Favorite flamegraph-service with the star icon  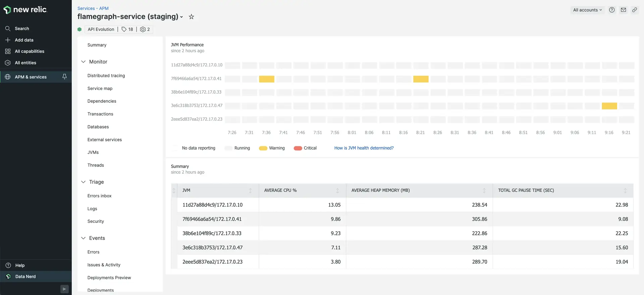191,16
